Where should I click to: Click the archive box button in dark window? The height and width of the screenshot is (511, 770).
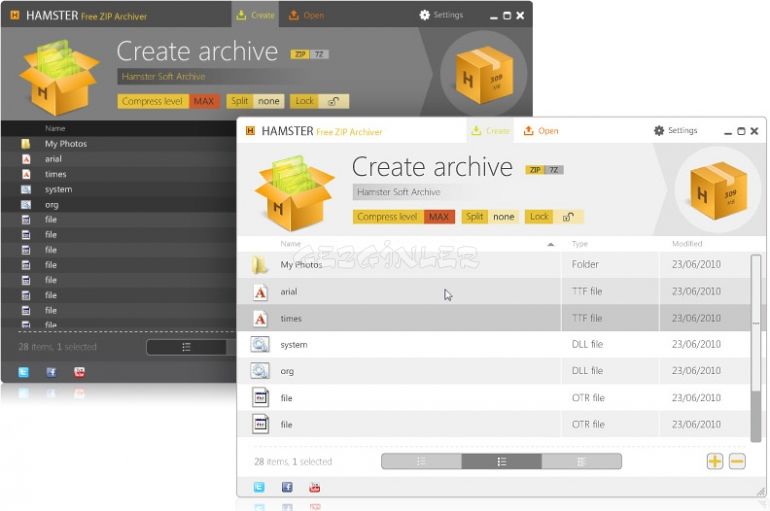(484, 75)
